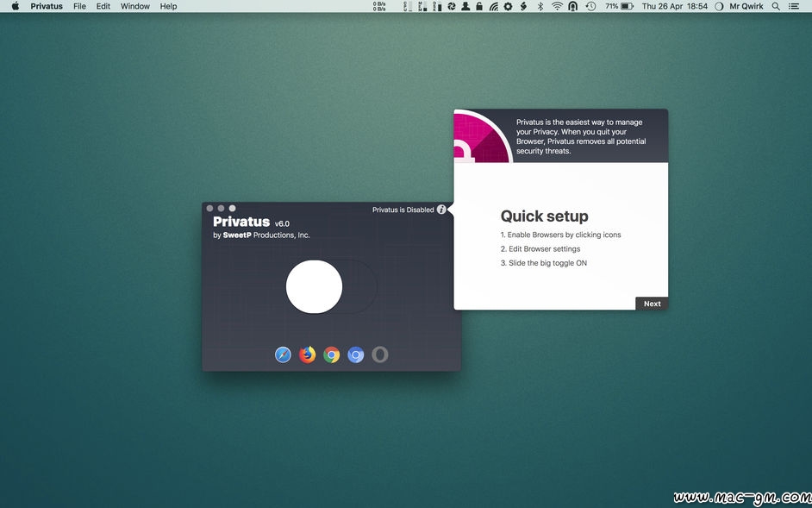This screenshot has width=812, height=508.
Task: Open the Window menu
Action: [134, 6]
